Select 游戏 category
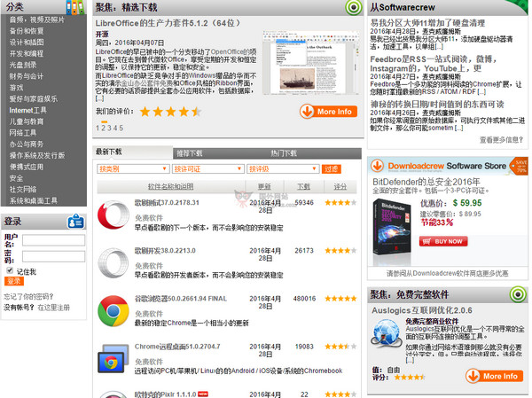This screenshot has width=532, height=398. click(x=16, y=88)
